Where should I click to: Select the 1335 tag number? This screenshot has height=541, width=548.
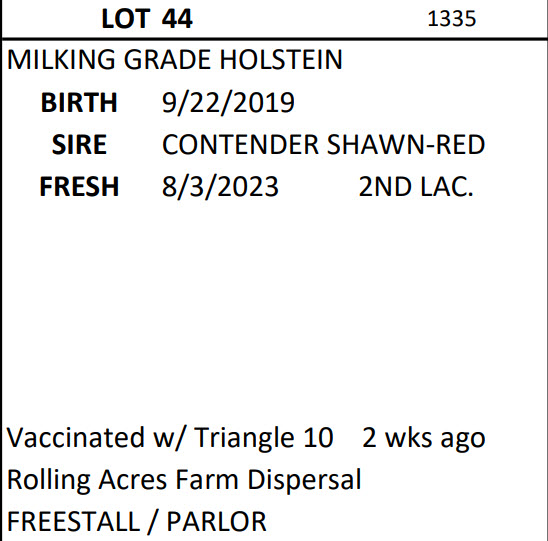(452, 19)
